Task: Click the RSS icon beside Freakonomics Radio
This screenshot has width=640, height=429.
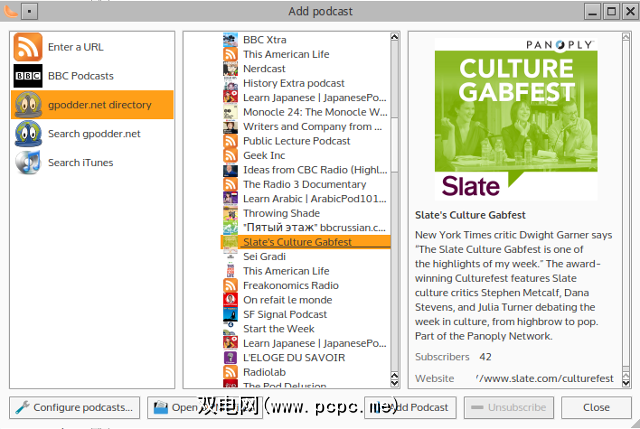Action: point(230,285)
